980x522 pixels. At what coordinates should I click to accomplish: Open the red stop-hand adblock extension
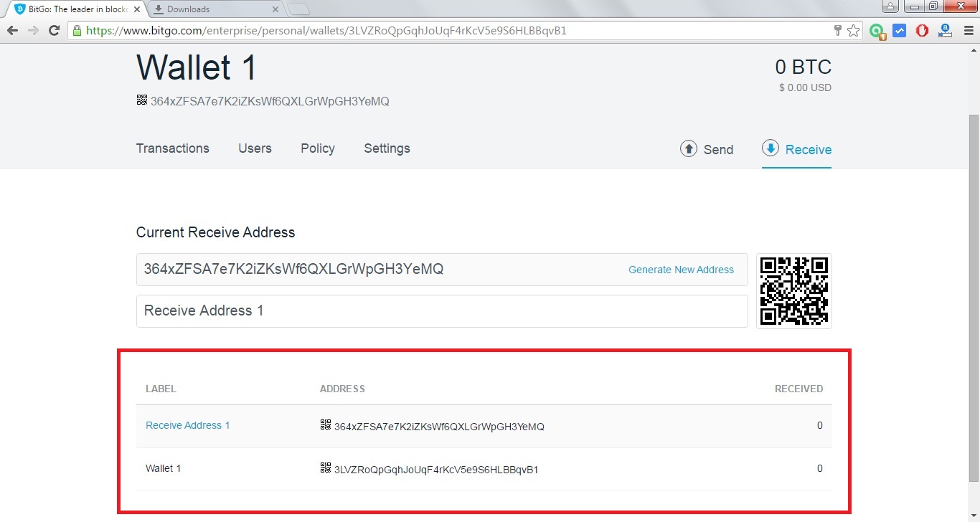point(923,30)
